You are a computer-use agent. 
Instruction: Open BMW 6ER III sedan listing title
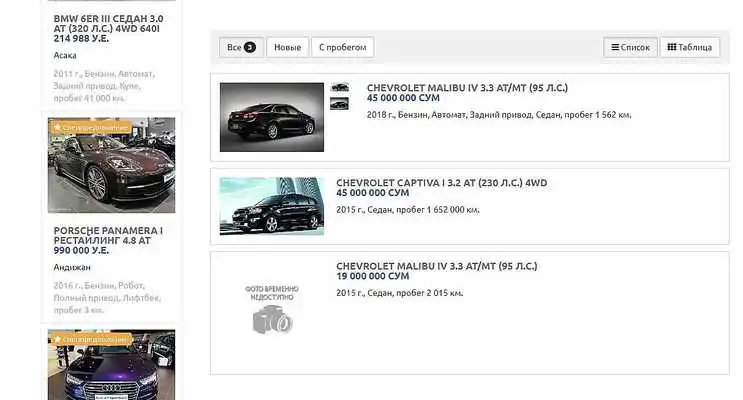108,27
